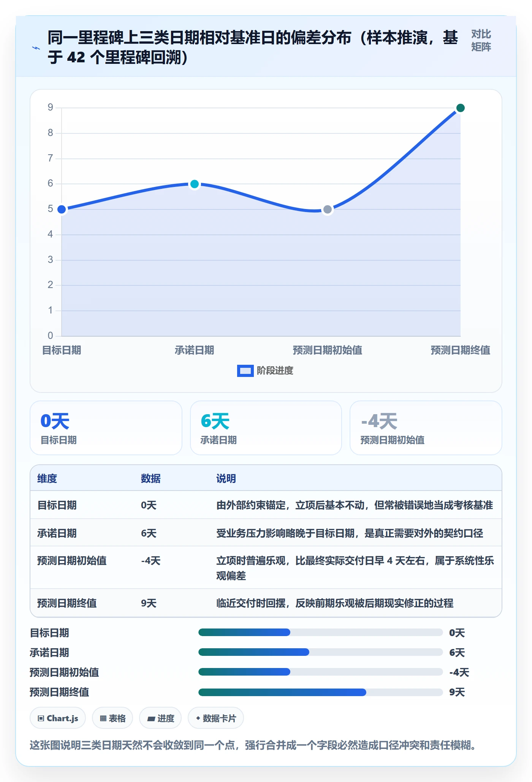This screenshot has width=532, height=782.
Task: Open the 6天 承诺日期 data card
Action: pyautogui.click(x=266, y=428)
